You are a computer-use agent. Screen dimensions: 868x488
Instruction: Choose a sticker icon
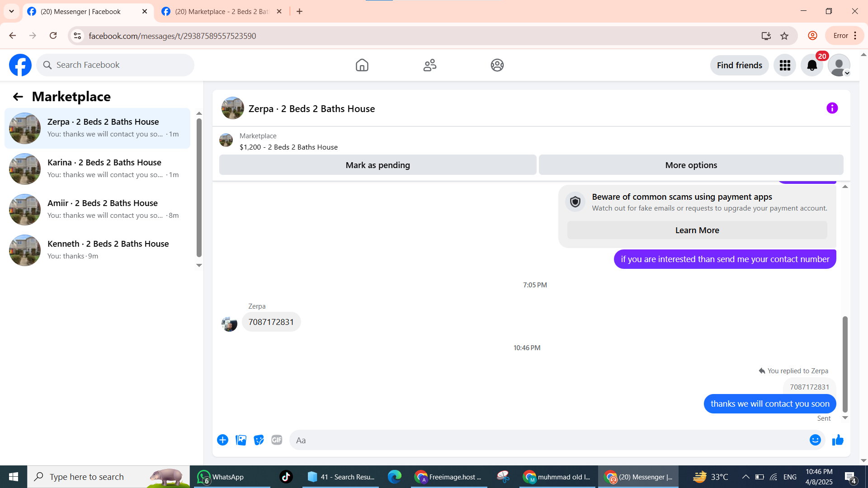[259, 440]
